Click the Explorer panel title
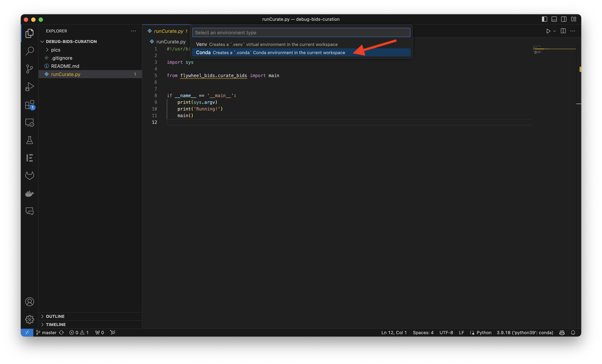Image resolution: width=602 pixels, height=364 pixels. click(56, 31)
